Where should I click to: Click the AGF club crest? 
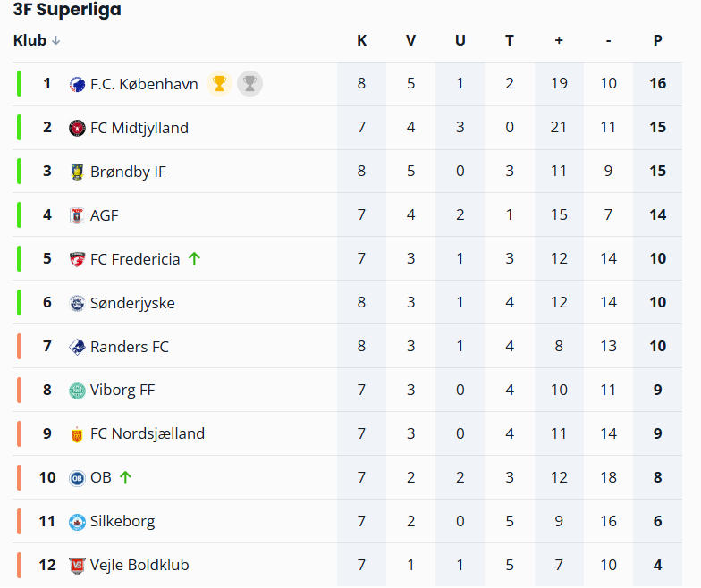(x=77, y=215)
